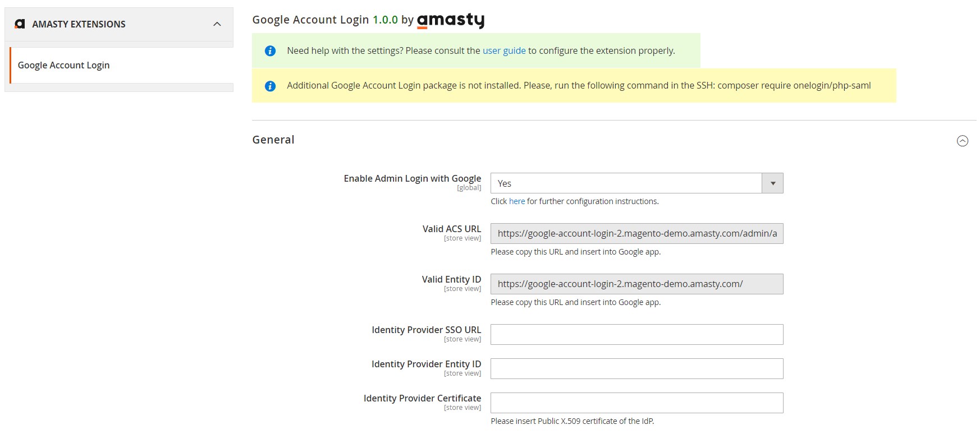Click the amasty brand logo in header

[x=450, y=20]
